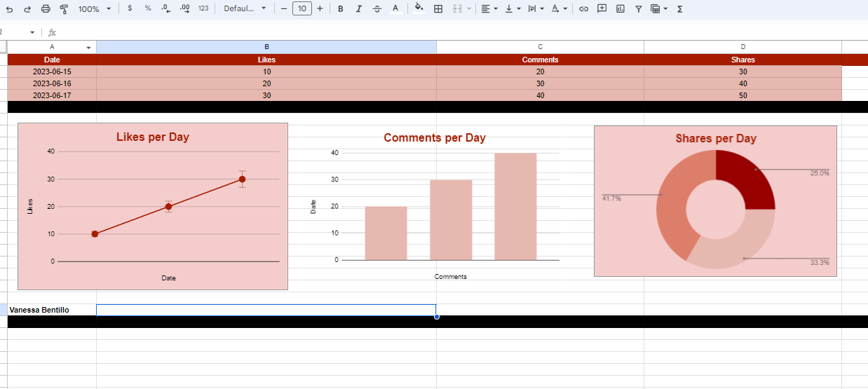Click the formula bar input area
This screenshot has height=389, width=868.
coord(463,32)
